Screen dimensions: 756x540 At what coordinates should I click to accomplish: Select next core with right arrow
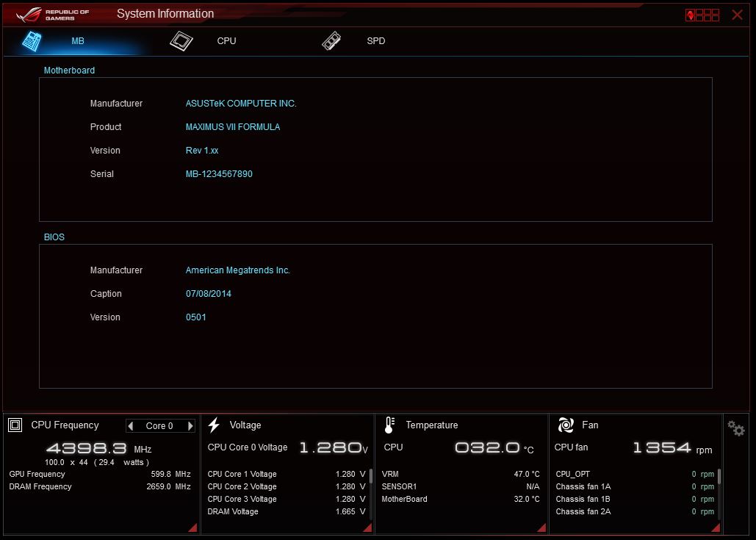[x=190, y=425]
